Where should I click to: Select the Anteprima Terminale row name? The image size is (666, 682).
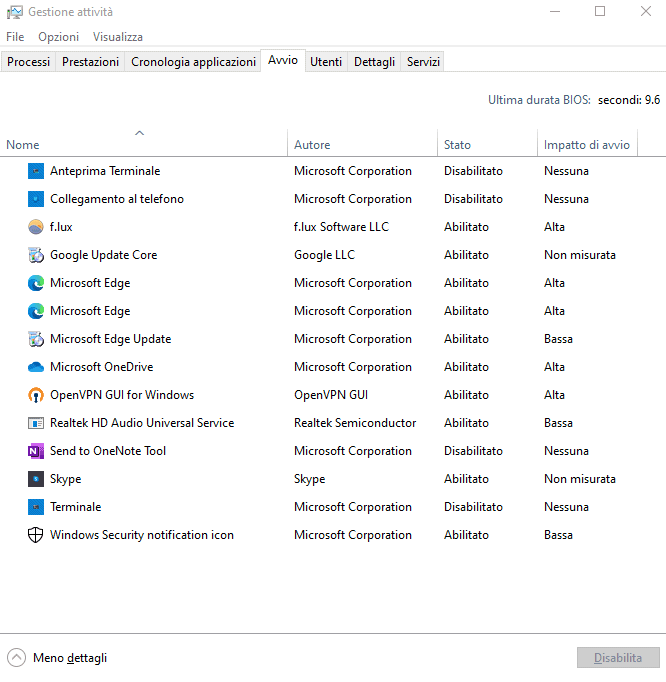[x=105, y=171]
